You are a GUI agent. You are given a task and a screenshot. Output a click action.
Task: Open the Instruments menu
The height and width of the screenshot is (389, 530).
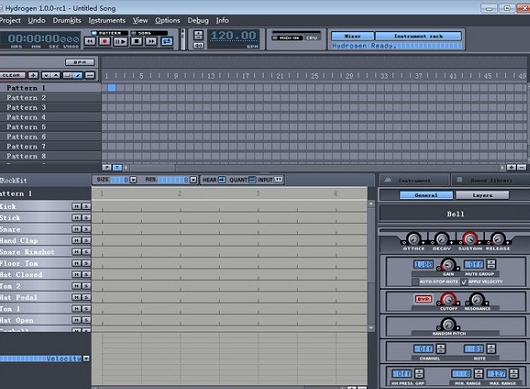[x=107, y=21]
